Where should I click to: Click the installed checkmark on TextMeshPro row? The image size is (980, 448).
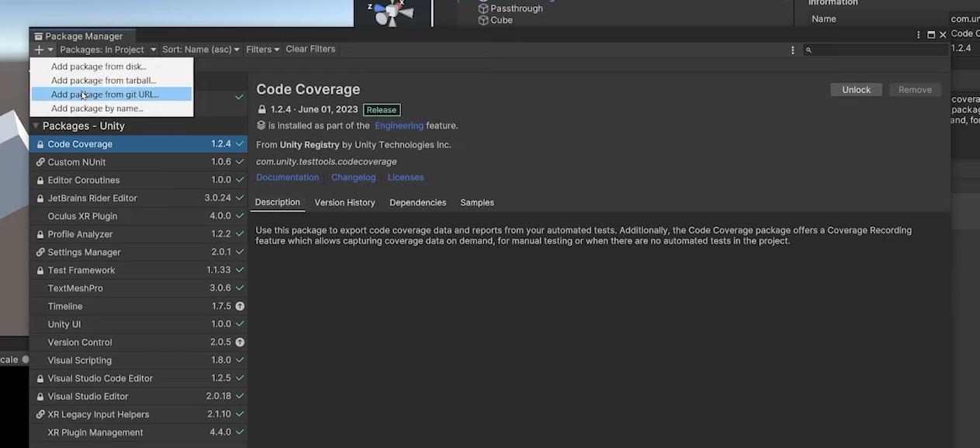pyautogui.click(x=240, y=288)
